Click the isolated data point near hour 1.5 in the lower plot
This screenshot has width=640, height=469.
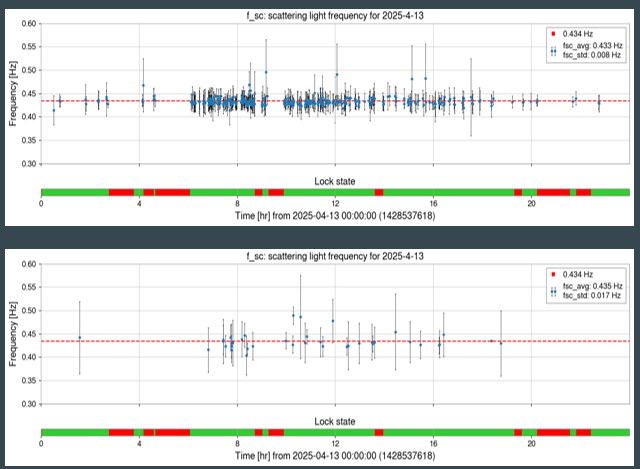pyautogui.click(x=80, y=338)
